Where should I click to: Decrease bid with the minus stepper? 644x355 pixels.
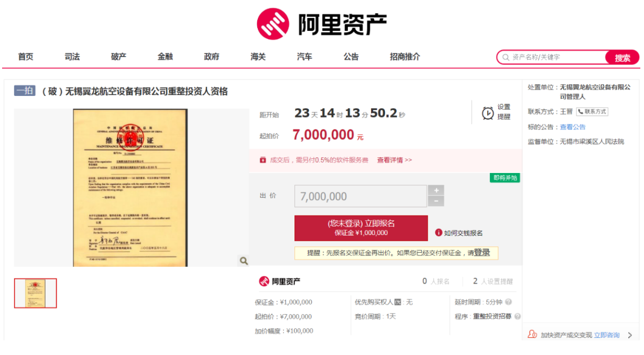(436, 201)
